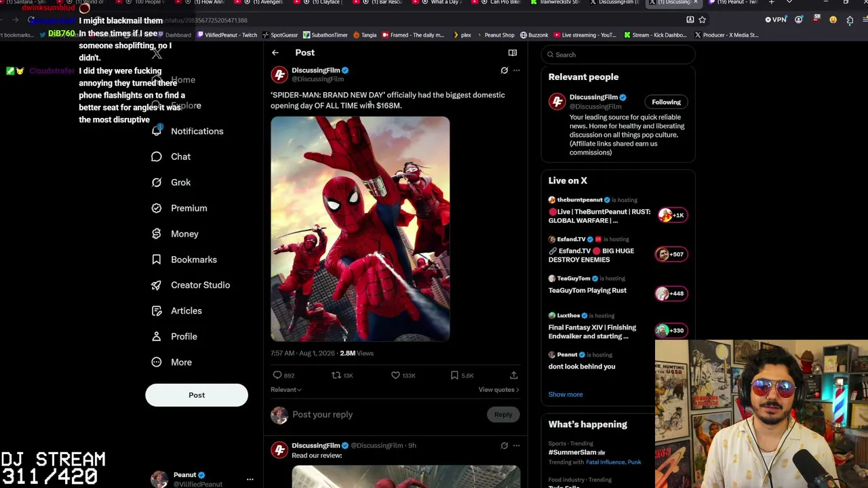Screen dimensions: 868x488
Task: Switch to the Trainwreckstv browser tab
Action: pyautogui.click(x=556, y=3)
